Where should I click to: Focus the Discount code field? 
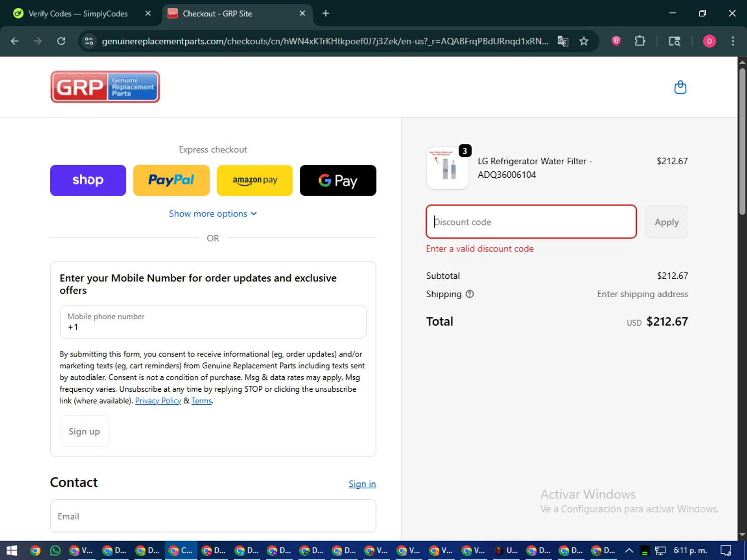click(x=531, y=222)
